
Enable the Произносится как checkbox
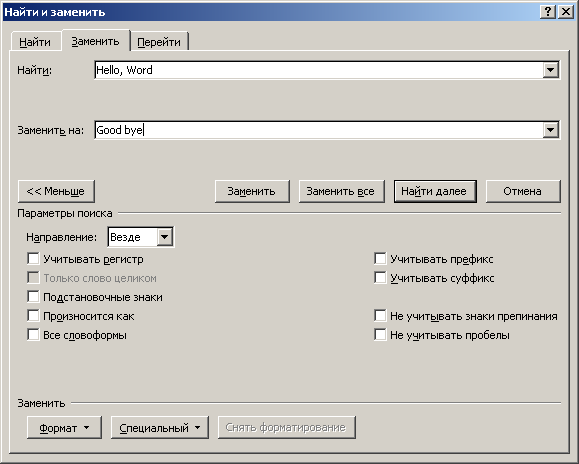[33, 316]
